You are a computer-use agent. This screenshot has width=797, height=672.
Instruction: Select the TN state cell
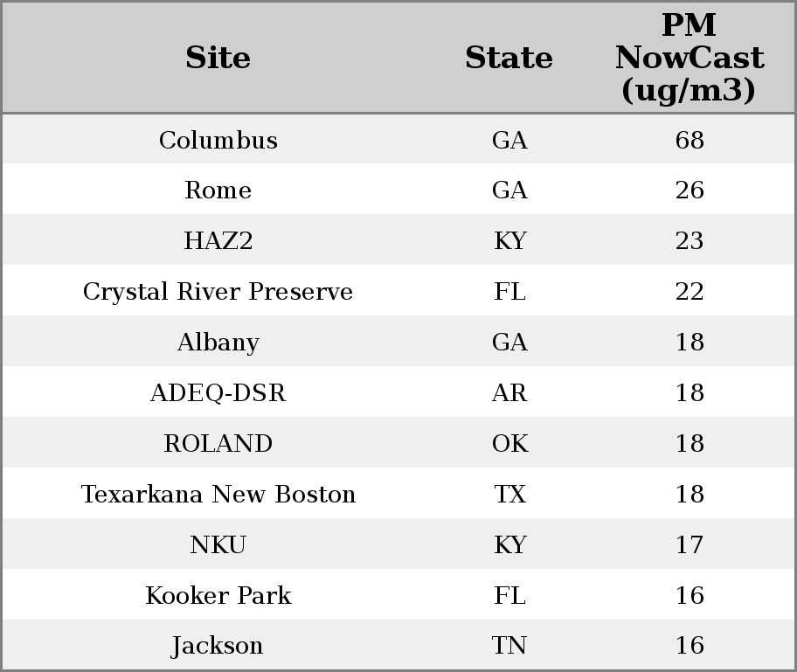click(509, 646)
